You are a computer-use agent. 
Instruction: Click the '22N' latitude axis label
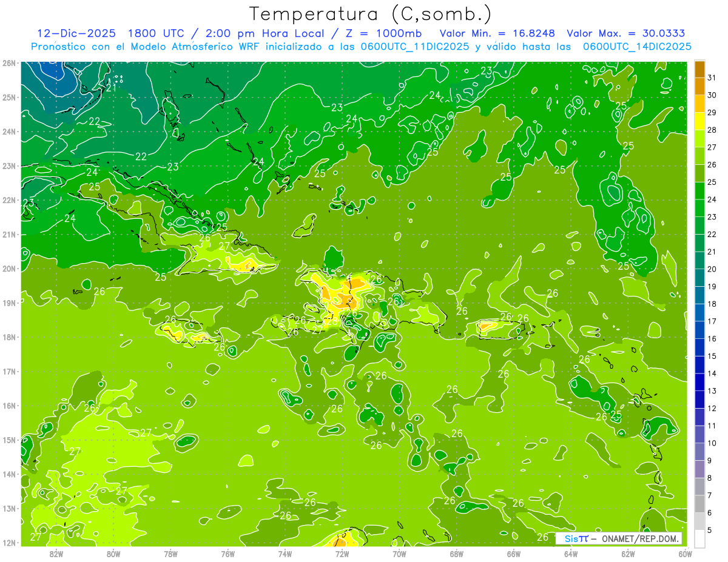coord(9,200)
